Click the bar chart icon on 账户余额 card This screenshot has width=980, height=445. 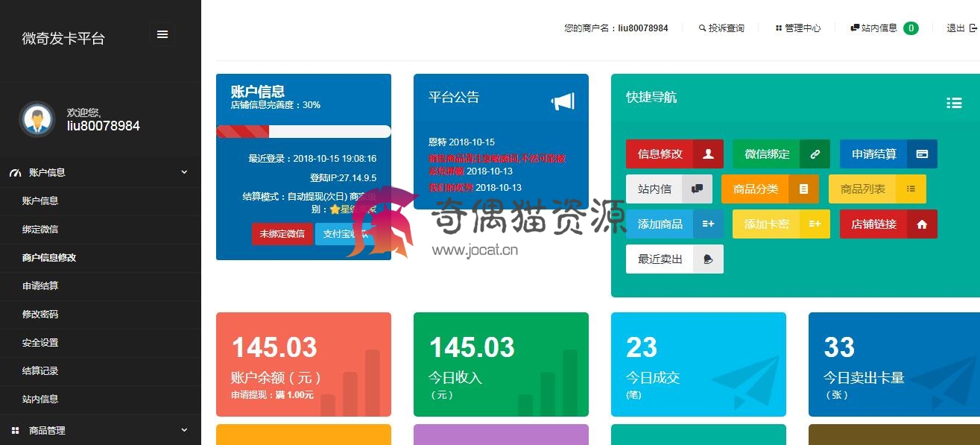click(x=350, y=383)
